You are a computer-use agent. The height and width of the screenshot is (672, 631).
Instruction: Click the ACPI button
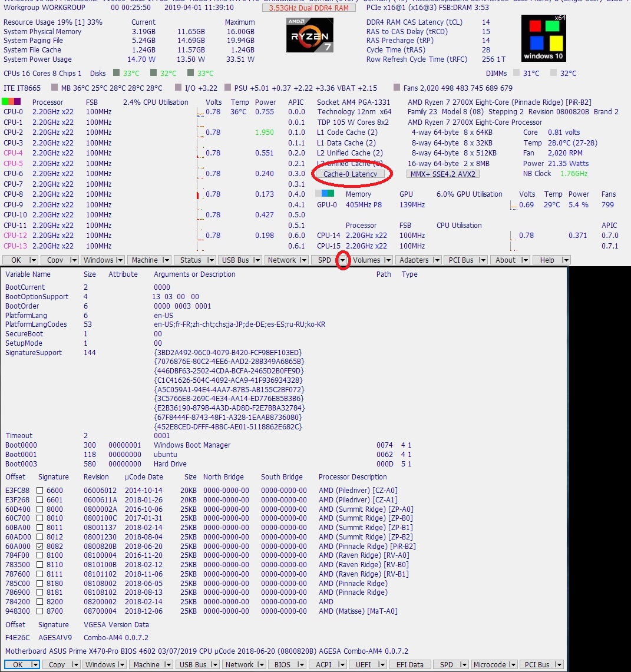coord(323,664)
